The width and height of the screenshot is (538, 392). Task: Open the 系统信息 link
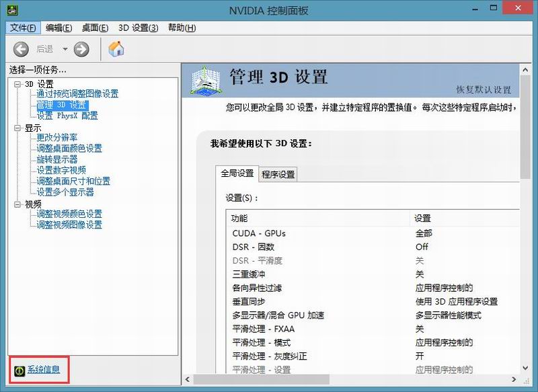coord(44,370)
